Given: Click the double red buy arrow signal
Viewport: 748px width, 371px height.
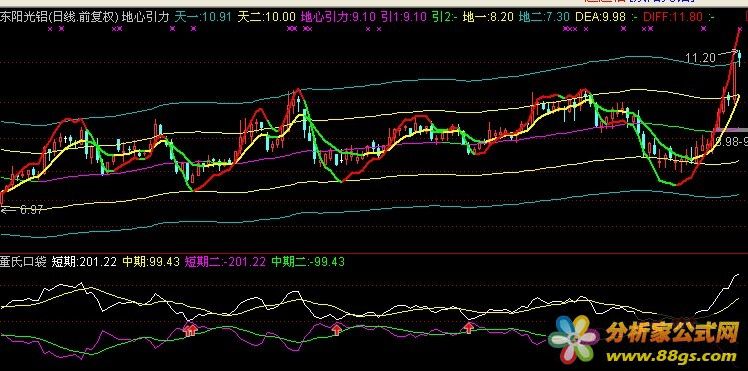Looking at the screenshot, I should 190,330.
